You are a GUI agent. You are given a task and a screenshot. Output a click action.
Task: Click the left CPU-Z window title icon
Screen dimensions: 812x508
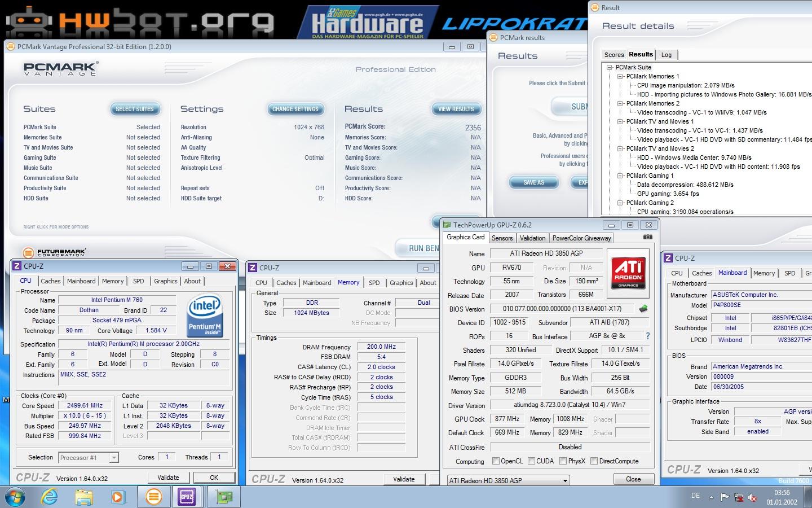click(x=17, y=266)
